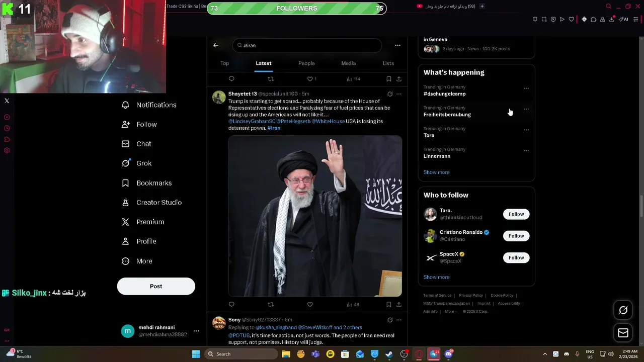Open Creator Studio in the sidebar
Viewport: 644px width, 362px height.
(x=152, y=203)
